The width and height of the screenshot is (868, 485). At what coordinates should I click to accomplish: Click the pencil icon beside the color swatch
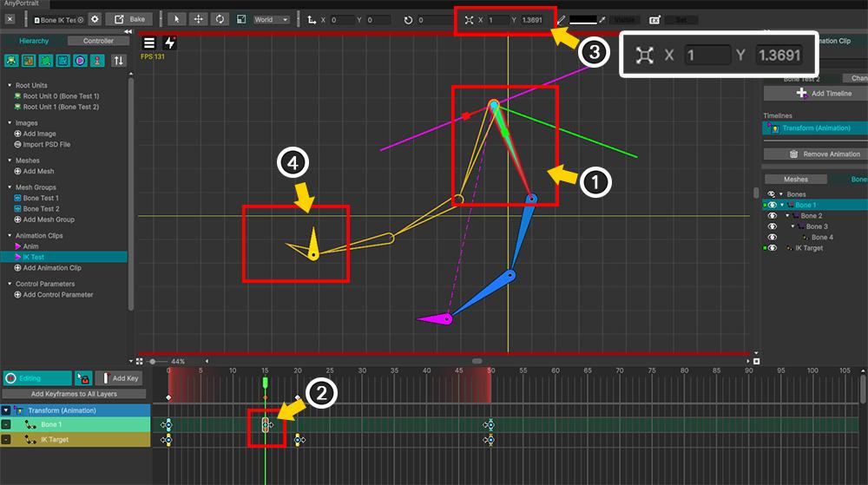click(x=562, y=20)
